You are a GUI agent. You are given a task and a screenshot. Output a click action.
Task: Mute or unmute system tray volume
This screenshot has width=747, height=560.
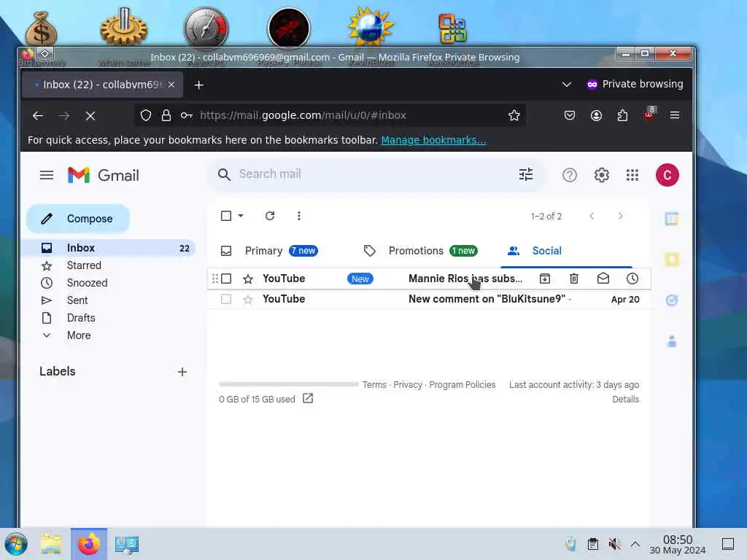point(614,544)
